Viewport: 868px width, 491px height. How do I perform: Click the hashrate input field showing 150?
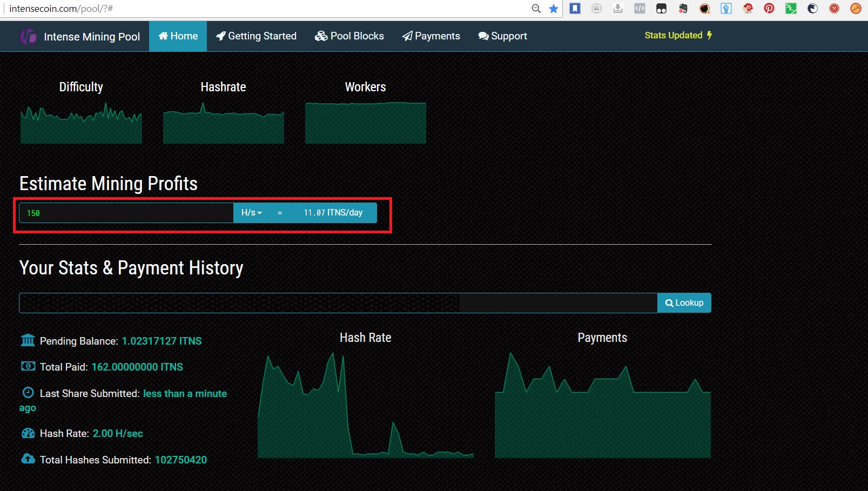point(126,213)
